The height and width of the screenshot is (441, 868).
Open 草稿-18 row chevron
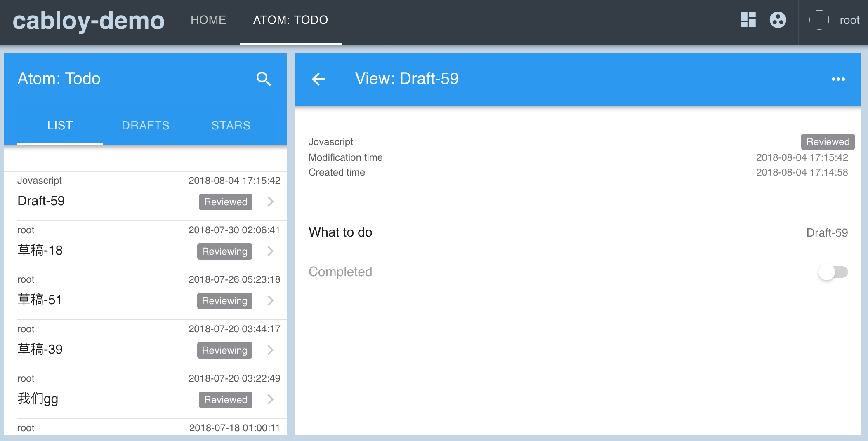[270, 251]
